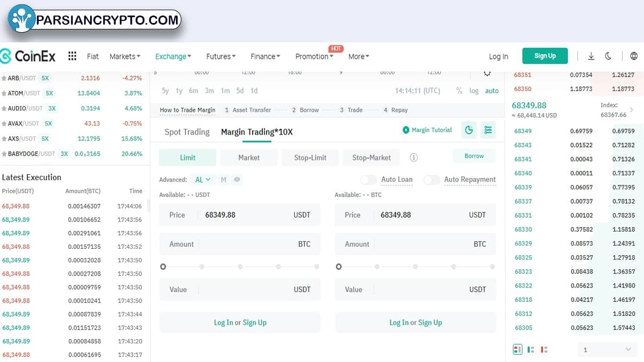The image size is (644, 362).
Task: Click the download app icon in header
Action: click(591, 56)
